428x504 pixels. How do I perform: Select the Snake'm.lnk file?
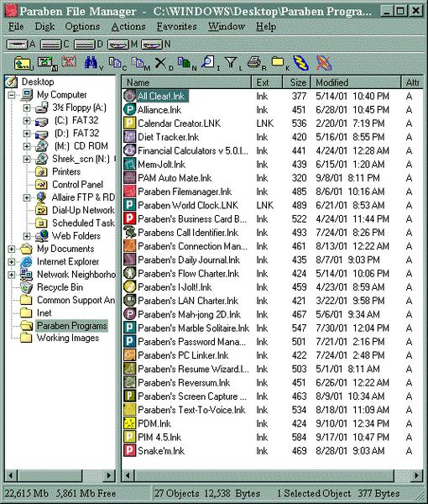click(x=161, y=450)
